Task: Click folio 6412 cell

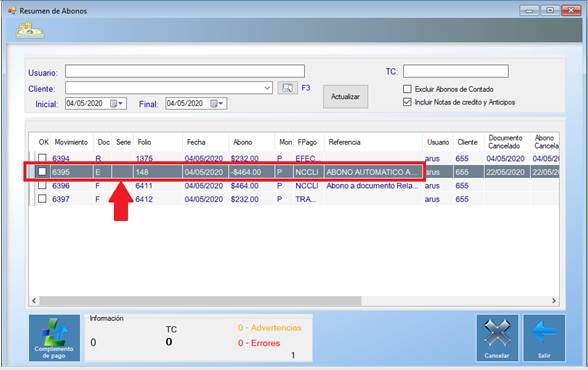Action: pos(144,199)
